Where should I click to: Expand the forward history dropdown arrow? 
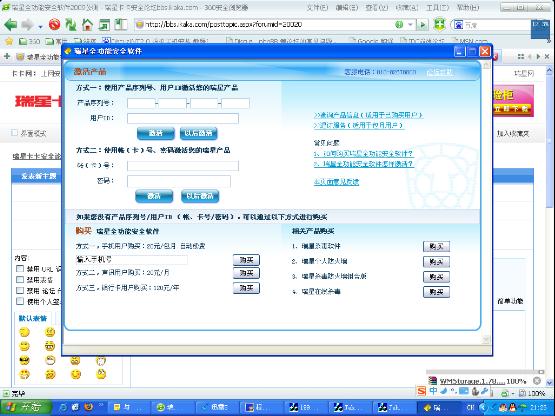[x=41, y=27]
